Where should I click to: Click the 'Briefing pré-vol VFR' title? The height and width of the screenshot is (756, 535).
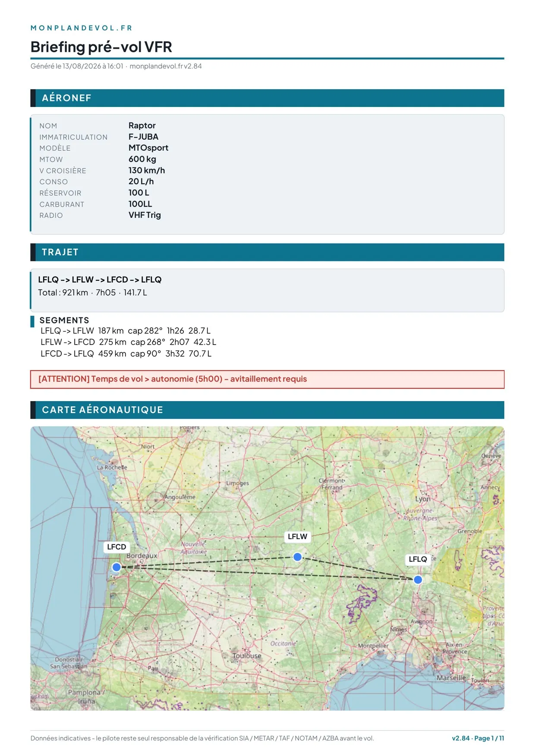[101, 47]
